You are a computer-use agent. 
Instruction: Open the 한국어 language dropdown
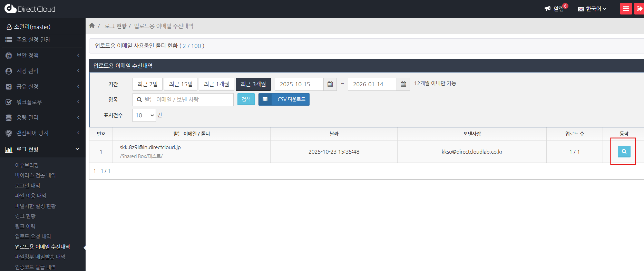pyautogui.click(x=592, y=9)
